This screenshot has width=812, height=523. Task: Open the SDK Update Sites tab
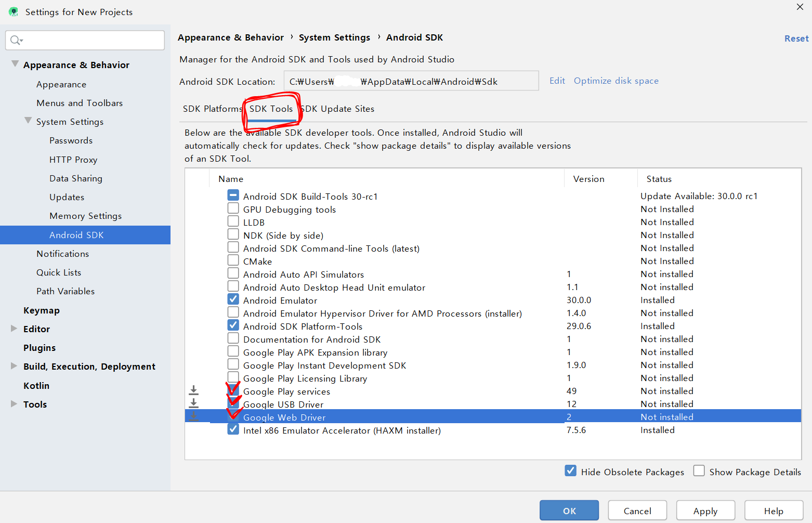[338, 109]
